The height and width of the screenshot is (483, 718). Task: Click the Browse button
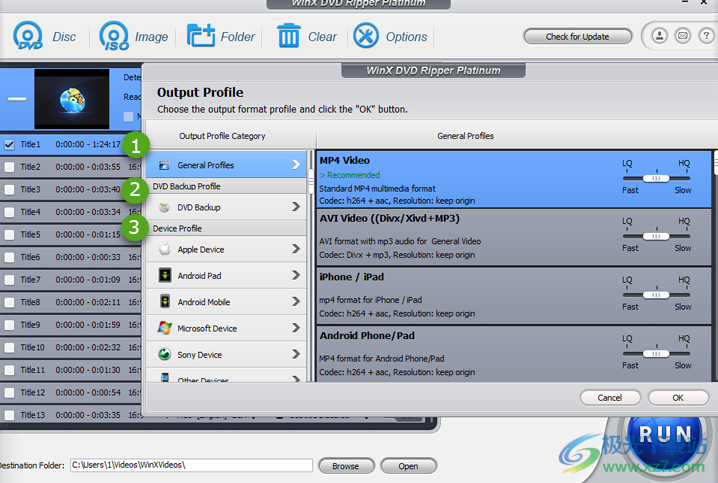[346, 466]
